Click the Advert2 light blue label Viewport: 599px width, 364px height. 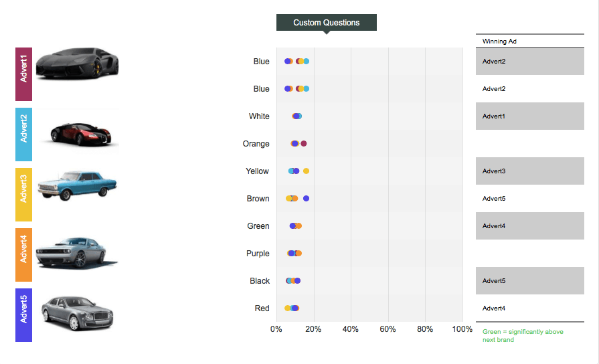tap(23, 134)
